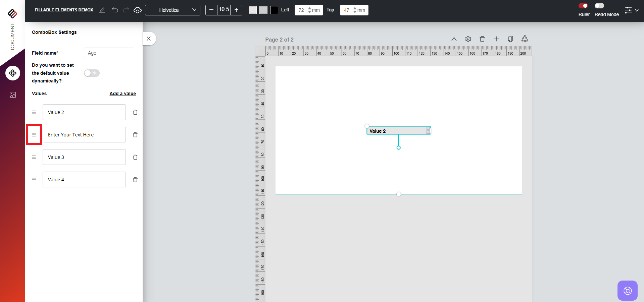Duplicate page with the copy icon
The height and width of the screenshot is (302, 644).
click(x=510, y=39)
